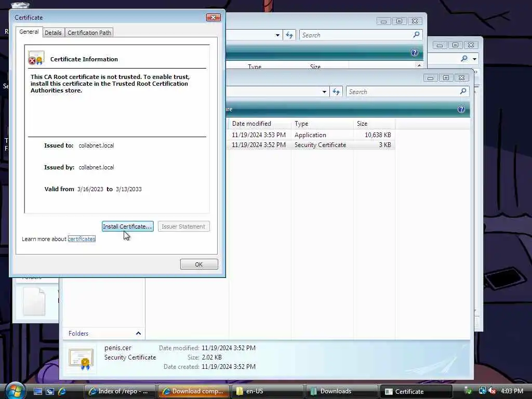Collapse the Folders pane chevron
Viewport: 532px width, 399px height.
138,333
